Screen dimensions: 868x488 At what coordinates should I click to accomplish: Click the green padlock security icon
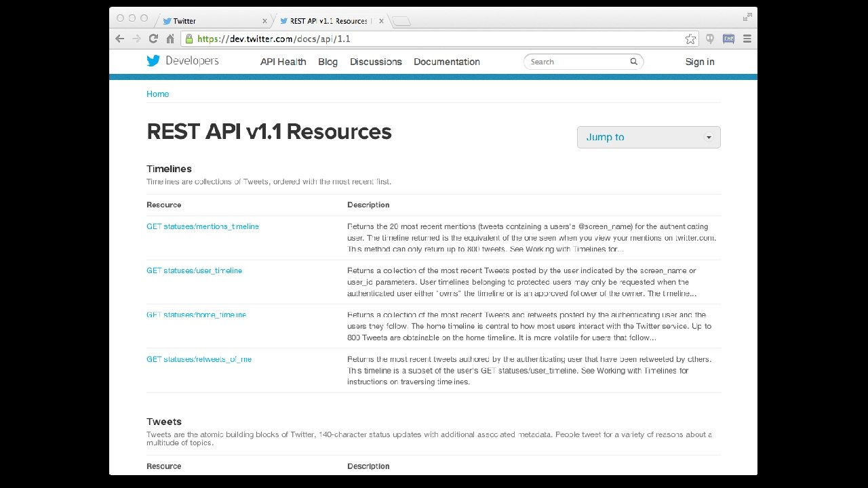(189, 39)
